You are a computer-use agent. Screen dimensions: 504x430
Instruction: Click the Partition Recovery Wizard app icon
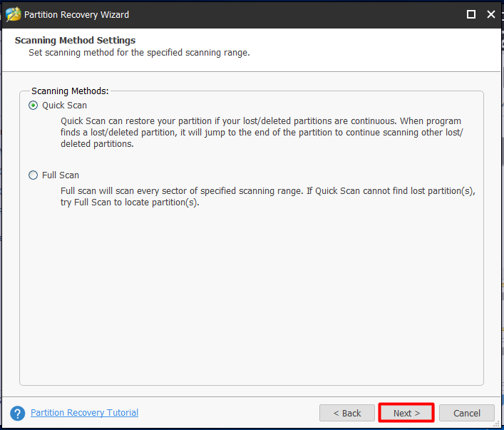tap(13, 14)
